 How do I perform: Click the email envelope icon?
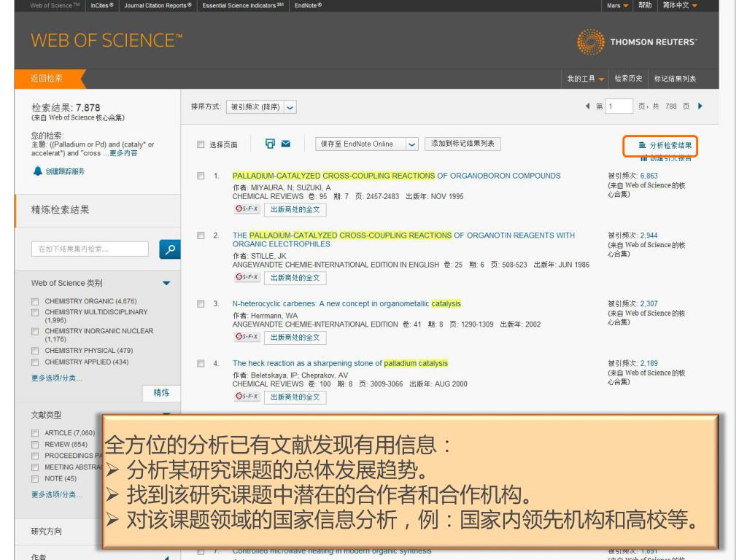pos(286,144)
